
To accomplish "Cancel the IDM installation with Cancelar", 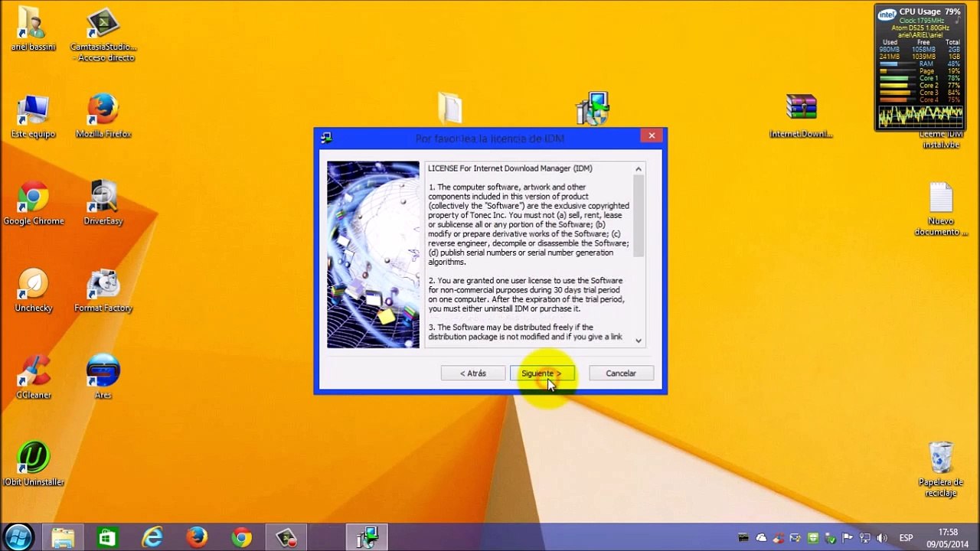I will click(x=621, y=373).
